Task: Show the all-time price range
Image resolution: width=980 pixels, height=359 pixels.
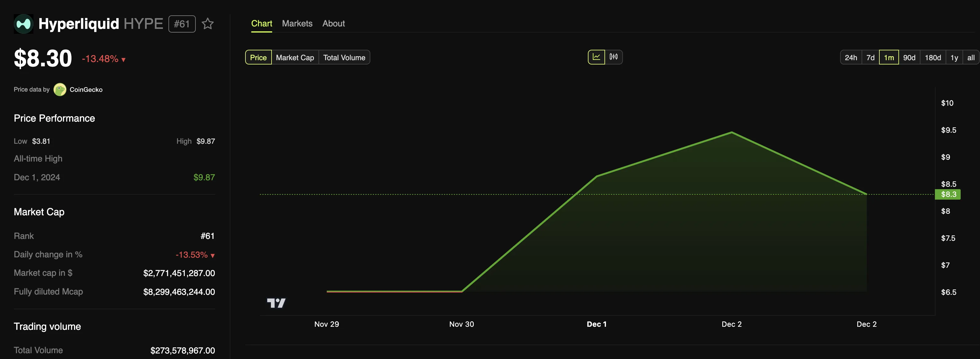Action: 970,57
